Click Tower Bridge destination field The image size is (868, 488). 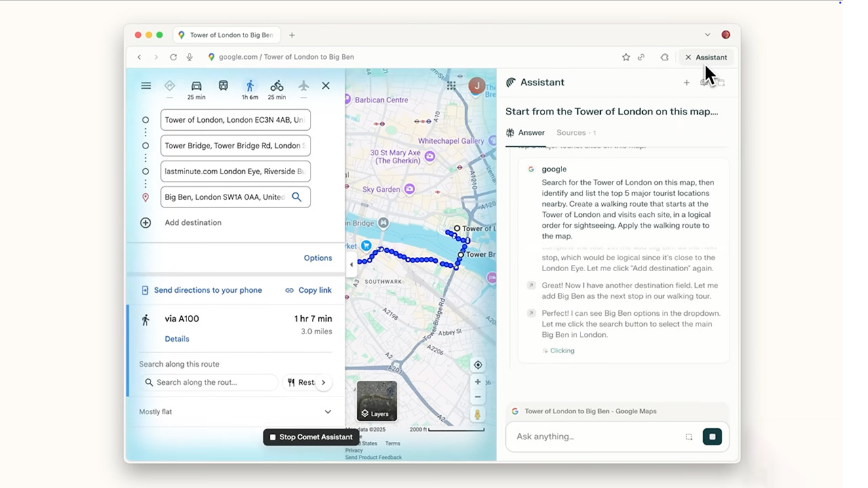click(235, 146)
